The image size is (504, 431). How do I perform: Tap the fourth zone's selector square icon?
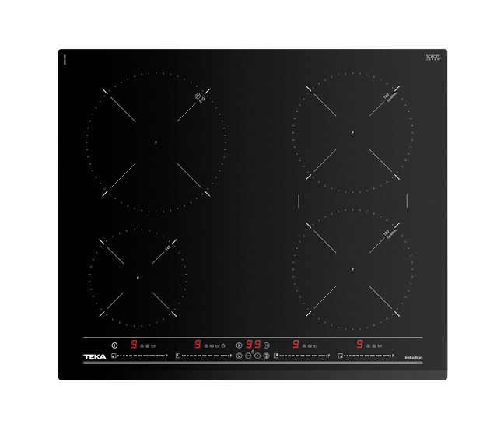(341, 356)
